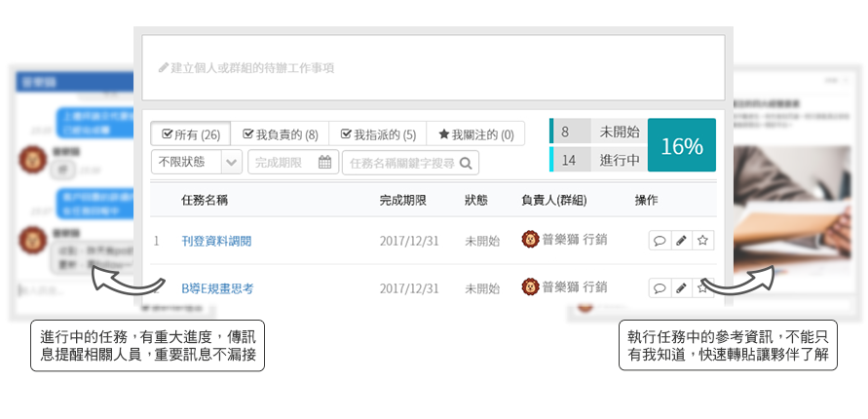Click the 任務名稱關鍵字搜尋 search field

(x=410, y=164)
